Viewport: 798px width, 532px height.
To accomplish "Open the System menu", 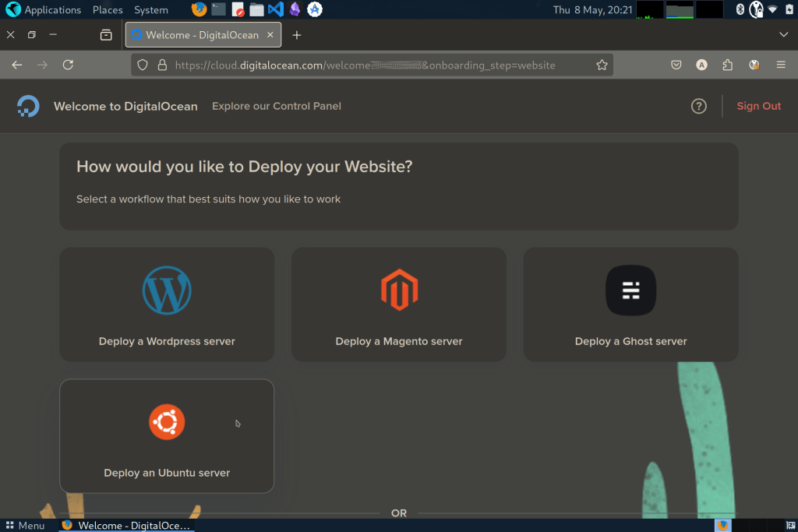I will pos(150,9).
